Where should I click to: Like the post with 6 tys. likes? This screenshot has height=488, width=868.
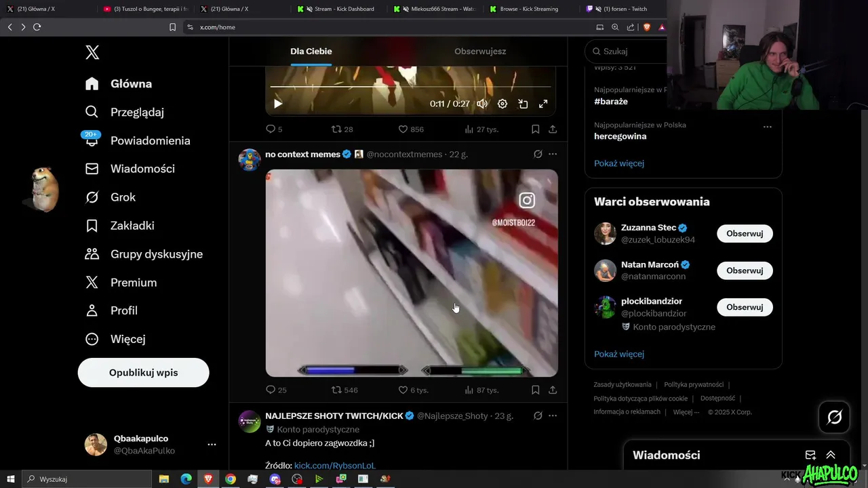tap(413, 390)
